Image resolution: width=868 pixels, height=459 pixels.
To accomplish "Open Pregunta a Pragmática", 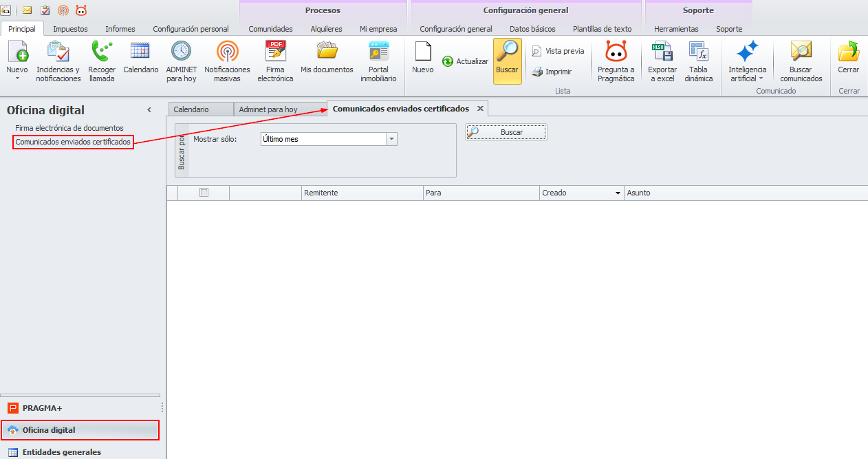I will 616,61.
